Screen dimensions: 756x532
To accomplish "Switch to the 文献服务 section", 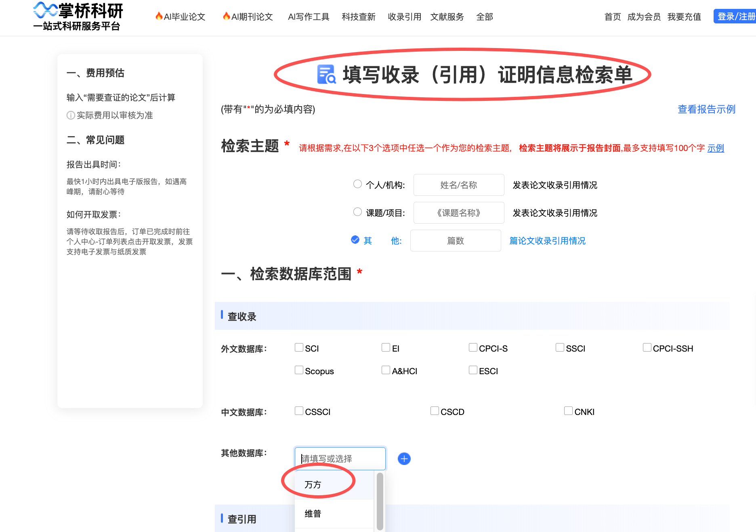I will coord(447,17).
